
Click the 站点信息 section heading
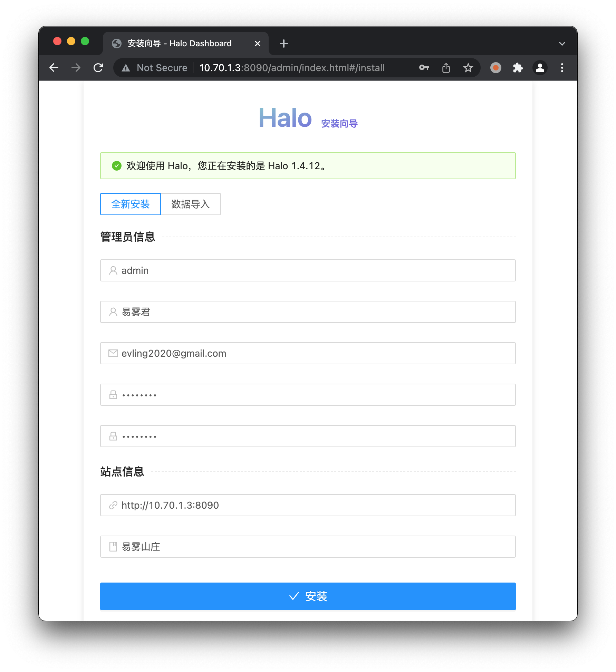pos(122,472)
